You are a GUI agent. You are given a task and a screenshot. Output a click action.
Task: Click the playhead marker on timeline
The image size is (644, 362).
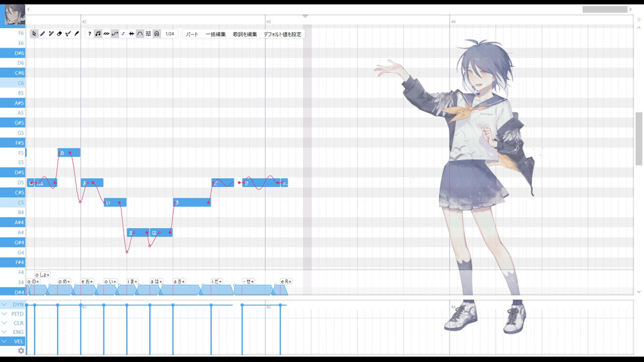tap(305, 16)
